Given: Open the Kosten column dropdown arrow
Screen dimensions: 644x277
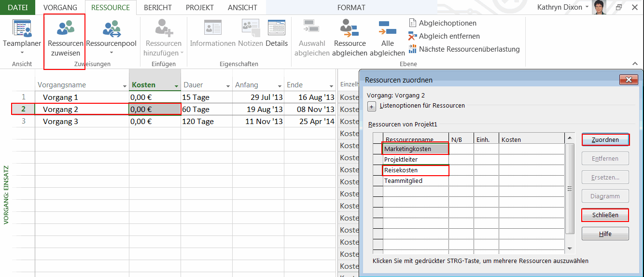Looking at the screenshot, I should point(175,85).
